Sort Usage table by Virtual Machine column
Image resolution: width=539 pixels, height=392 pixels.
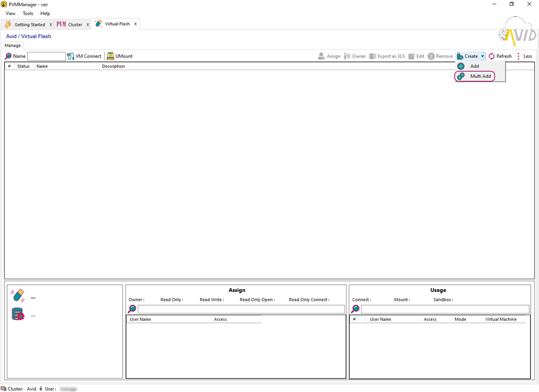pos(504,320)
